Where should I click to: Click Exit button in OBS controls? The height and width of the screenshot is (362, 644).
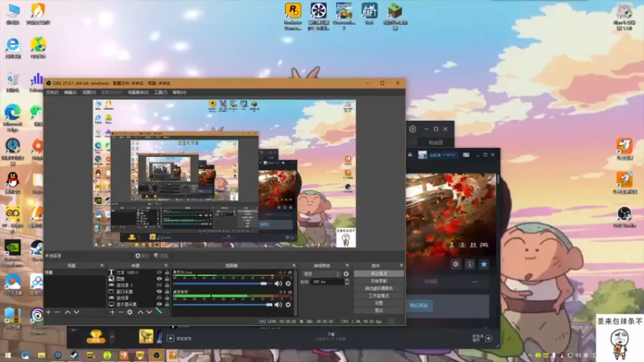click(x=378, y=311)
